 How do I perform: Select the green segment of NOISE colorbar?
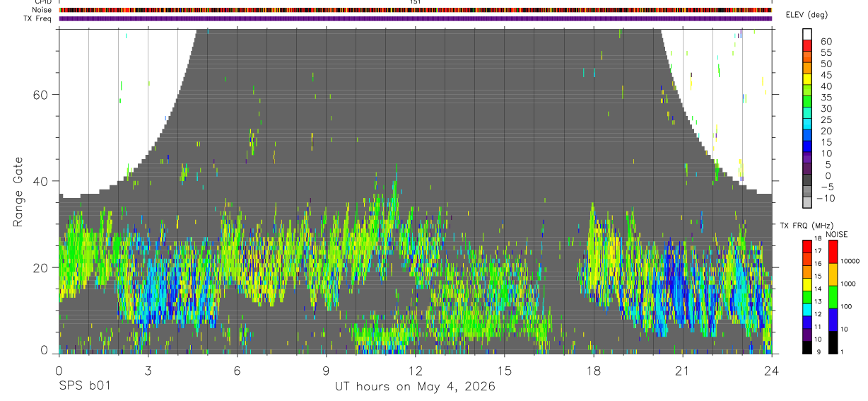833,297
